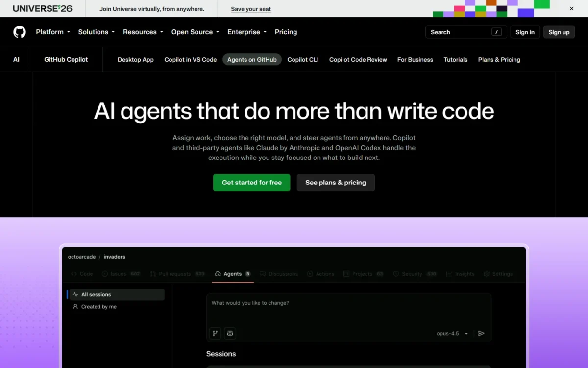Click the GitHub Octocat logo
Screen dimensions: 588x368
[x=20, y=32]
